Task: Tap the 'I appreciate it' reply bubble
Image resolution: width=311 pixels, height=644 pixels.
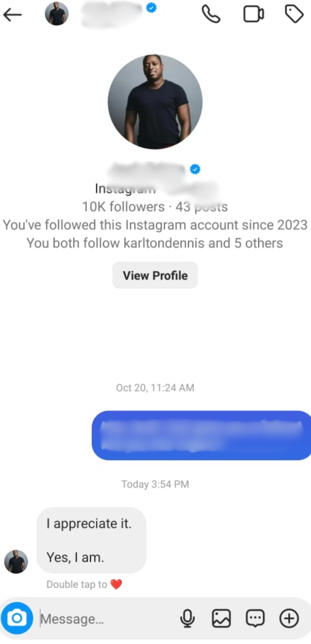Action: coord(91,540)
